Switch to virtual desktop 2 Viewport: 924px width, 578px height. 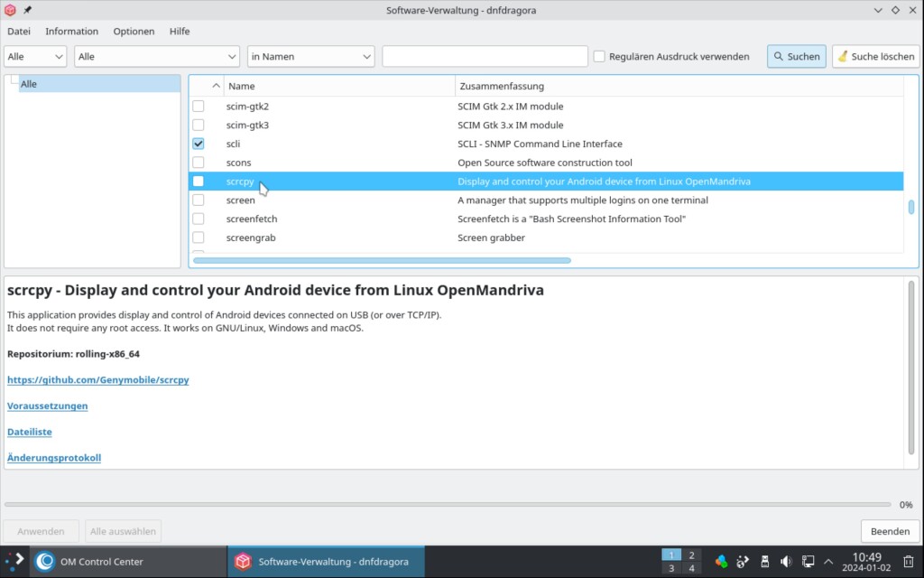point(692,555)
